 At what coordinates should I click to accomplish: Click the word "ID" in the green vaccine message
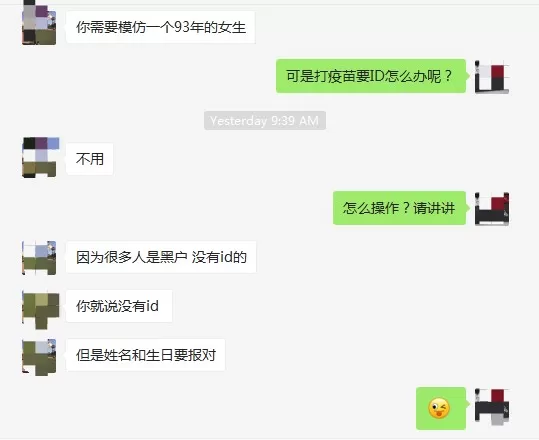tap(376, 76)
